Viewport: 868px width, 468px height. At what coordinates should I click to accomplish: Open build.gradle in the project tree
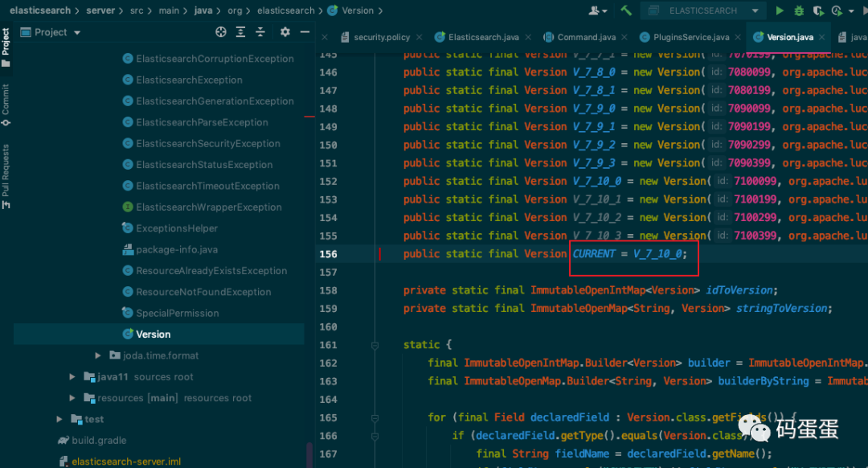tap(99, 441)
